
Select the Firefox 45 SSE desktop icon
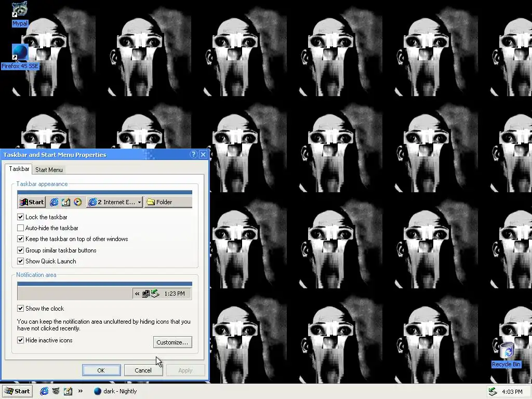[x=20, y=57]
